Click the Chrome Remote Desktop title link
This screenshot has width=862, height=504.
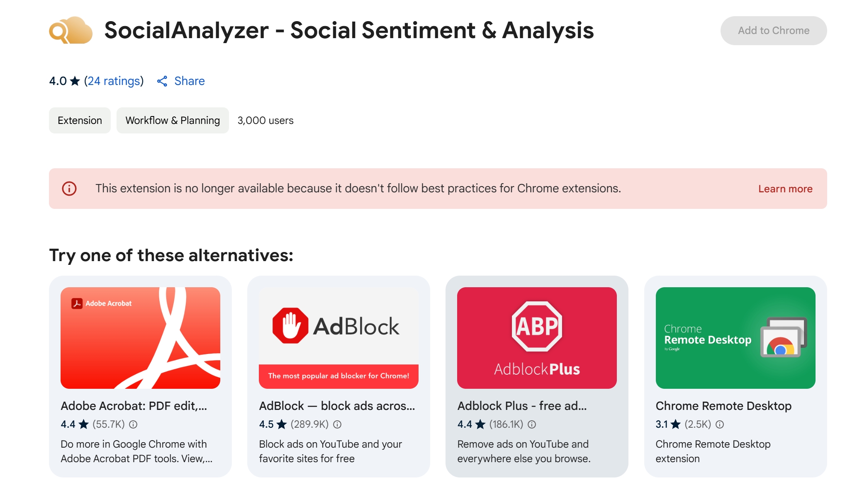pyautogui.click(x=723, y=406)
